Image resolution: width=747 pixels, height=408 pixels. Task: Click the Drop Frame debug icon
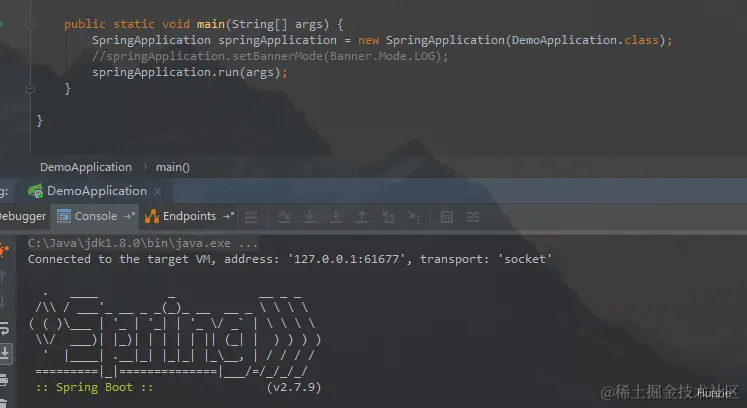[x=388, y=217]
